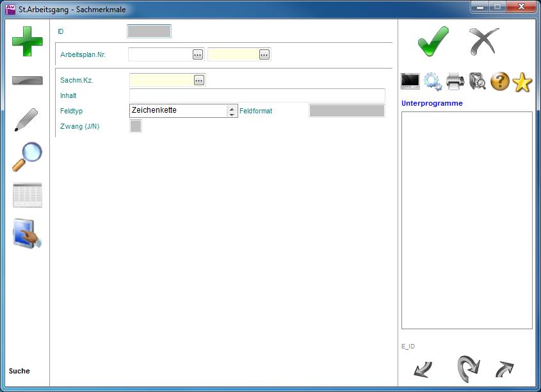Click the gray minus delete record icon

coord(28,81)
